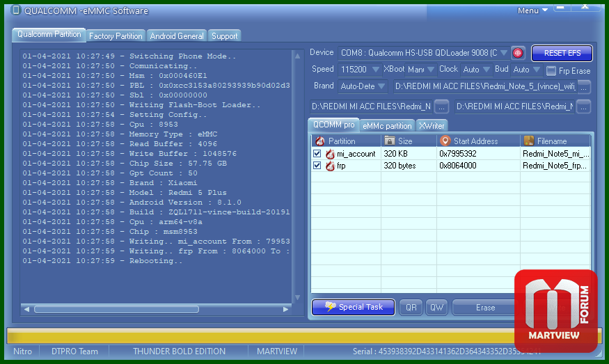Image resolution: width=609 pixels, height=364 pixels.
Task: Click MARTVIEW in the status bar
Action: tap(277, 351)
